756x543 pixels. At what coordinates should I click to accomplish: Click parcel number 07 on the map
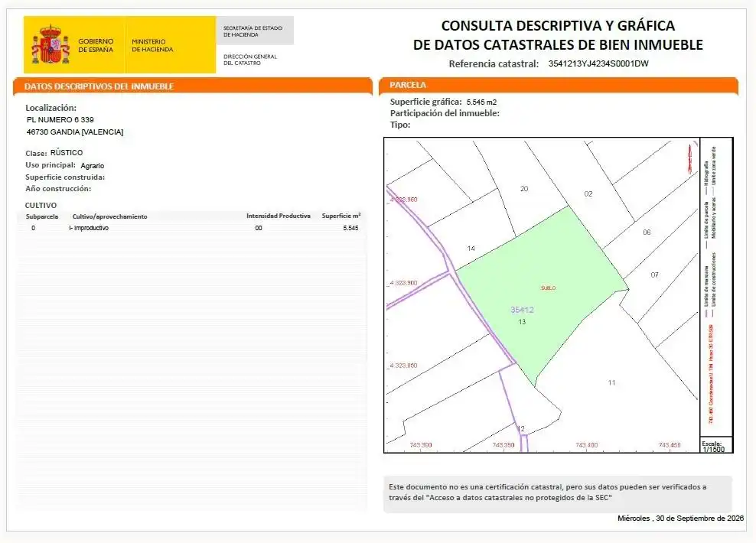pyautogui.click(x=654, y=275)
